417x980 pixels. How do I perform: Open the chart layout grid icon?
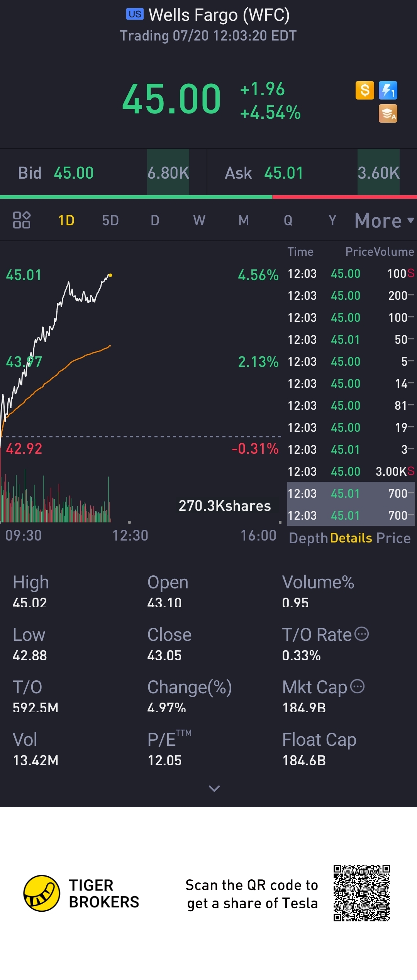click(22, 220)
